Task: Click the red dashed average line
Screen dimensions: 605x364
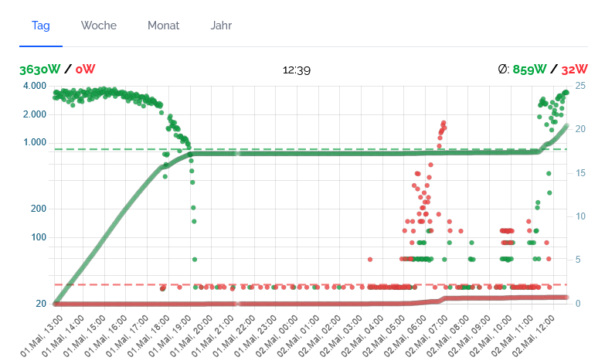Action: click(x=309, y=284)
